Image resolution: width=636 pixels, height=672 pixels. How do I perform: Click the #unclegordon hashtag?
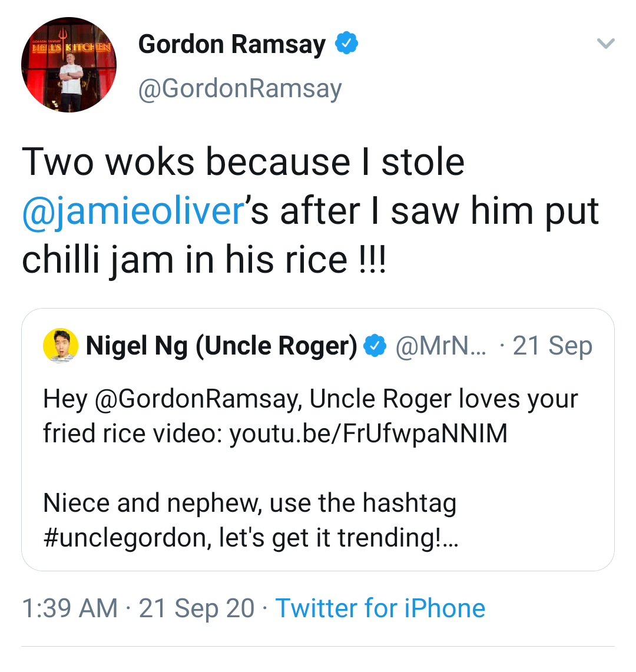(x=127, y=538)
